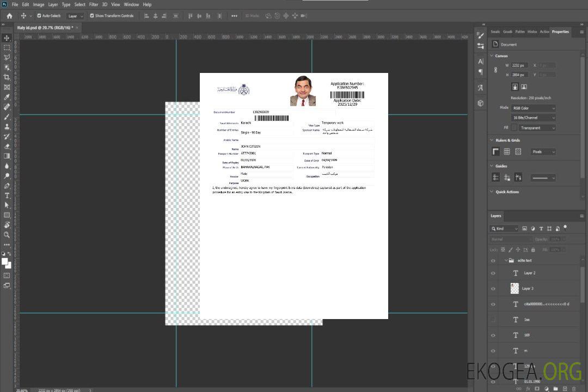Open the Layers filter Kind dropdown

click(x=504, y=229)
